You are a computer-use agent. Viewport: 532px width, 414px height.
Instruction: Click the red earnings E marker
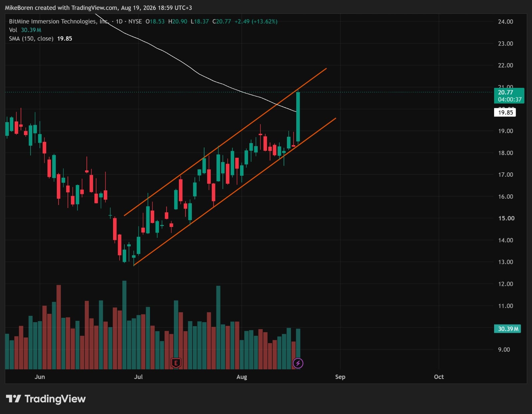coord(176,363)
